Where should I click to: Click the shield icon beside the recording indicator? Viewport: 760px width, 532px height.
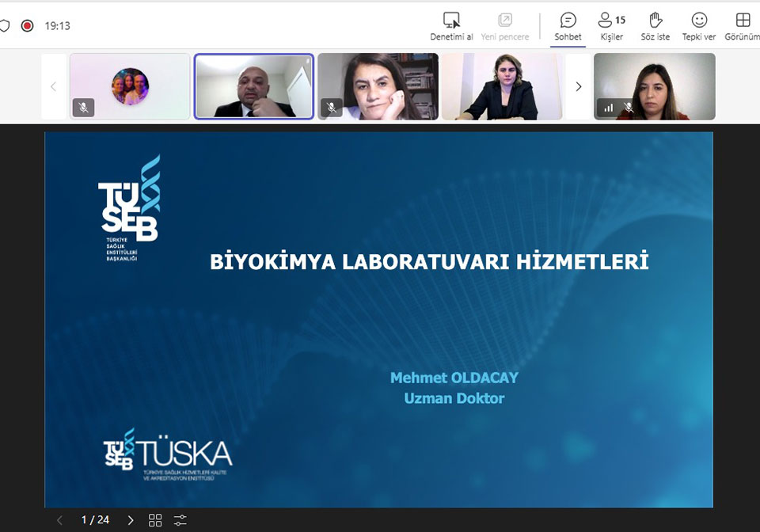(x=5, y=25)
